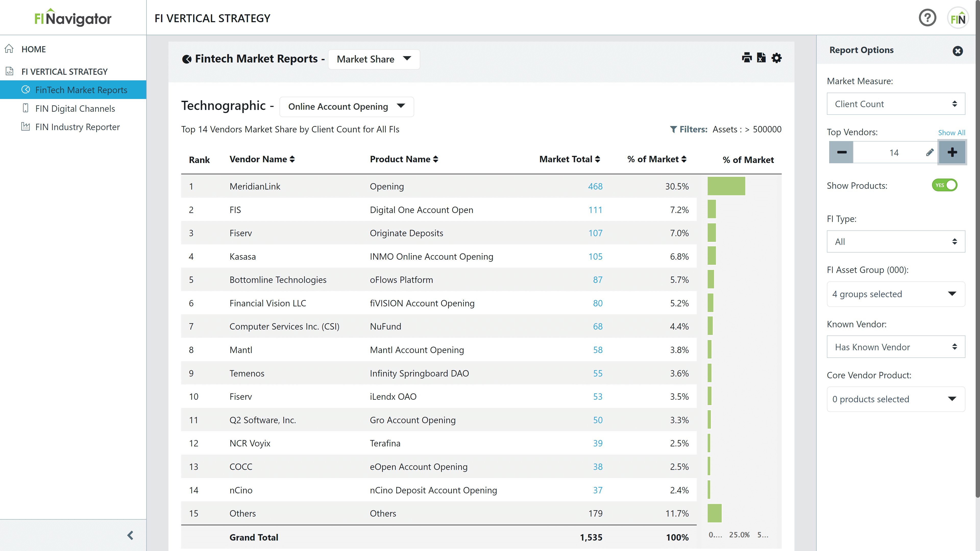Open Fiserv Originate Deposits total 107 link
This screenshot has width=980, height=551.
click(595, 233)
